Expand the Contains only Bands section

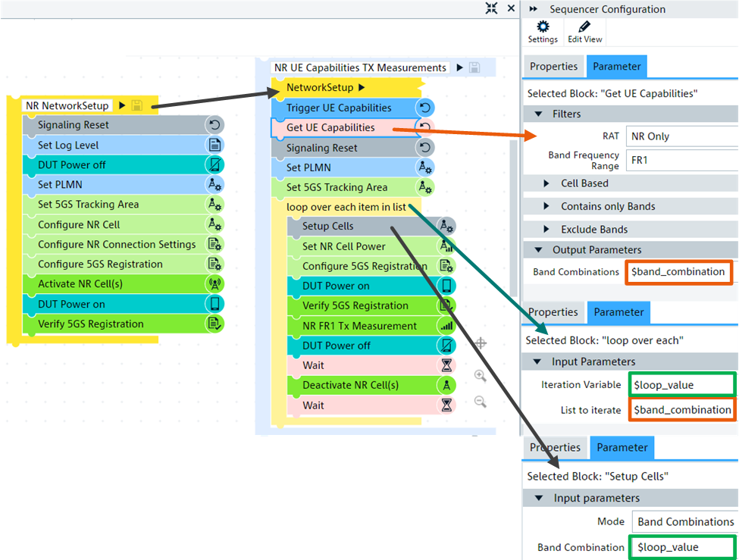(547, 206)
